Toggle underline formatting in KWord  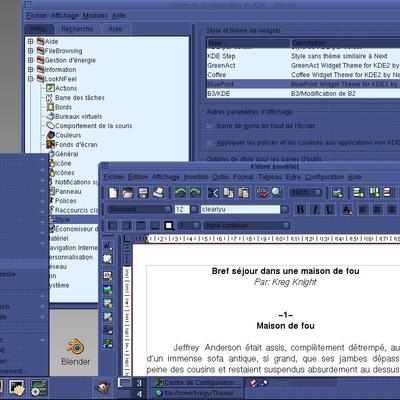click(x=330, y=209)
